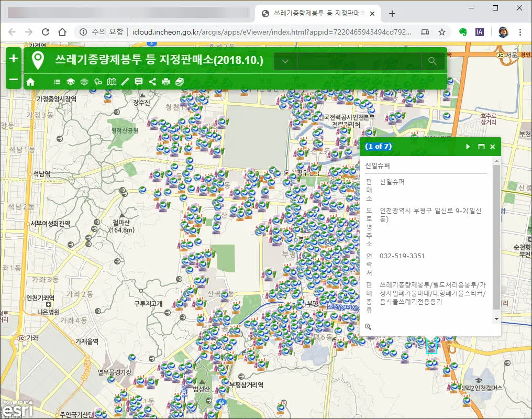Select the print icon
This screenshot has height=419, width=532.
click(x=167, y=81)
